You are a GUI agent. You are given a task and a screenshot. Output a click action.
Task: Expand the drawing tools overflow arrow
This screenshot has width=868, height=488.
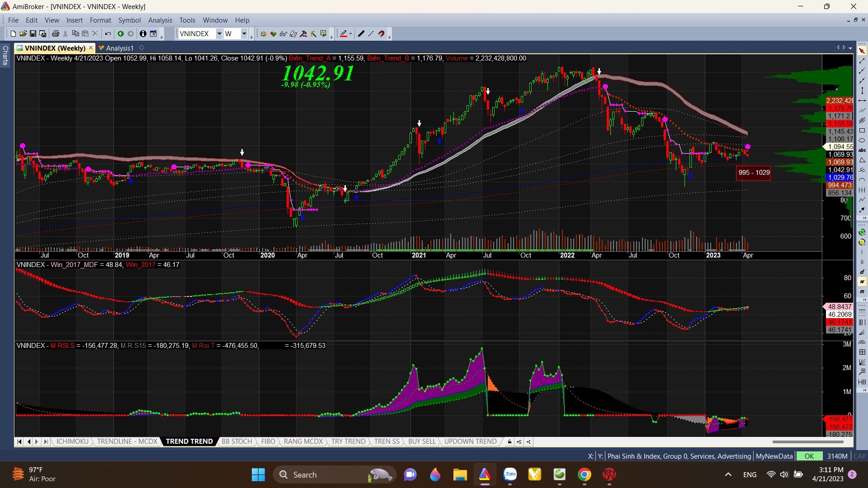coord(864,218)
